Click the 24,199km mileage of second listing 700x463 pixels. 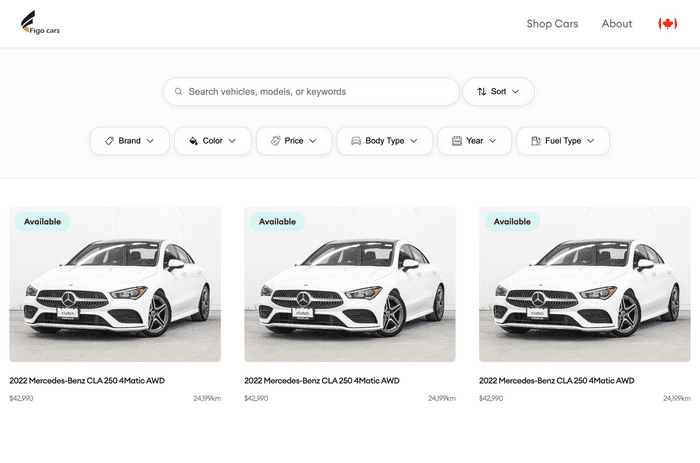point(442,398)
